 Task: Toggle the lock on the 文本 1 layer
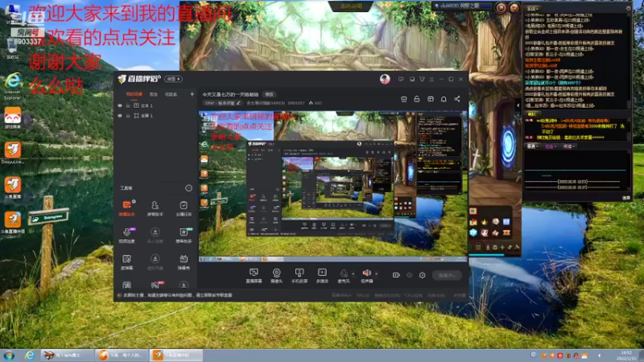(128, 105)
